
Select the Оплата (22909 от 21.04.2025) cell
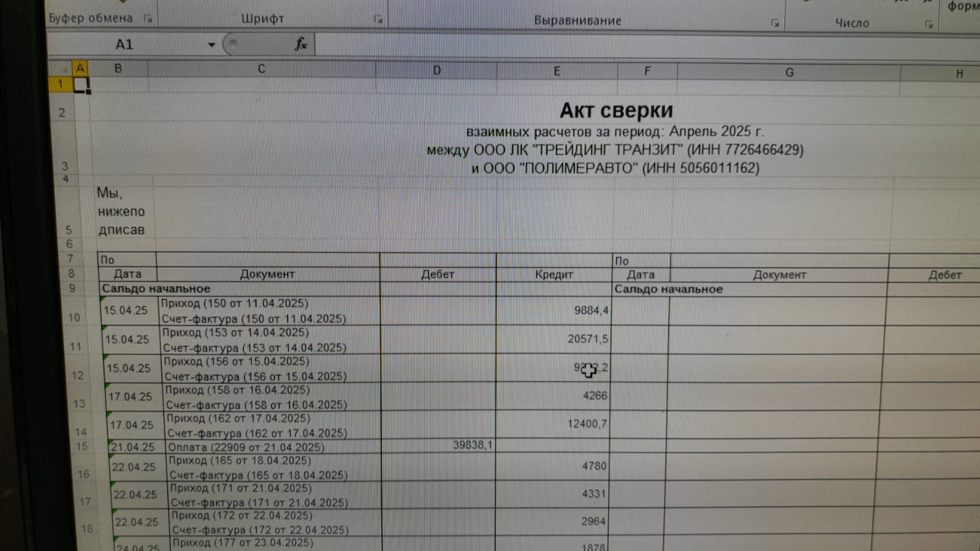coord(246,447)
